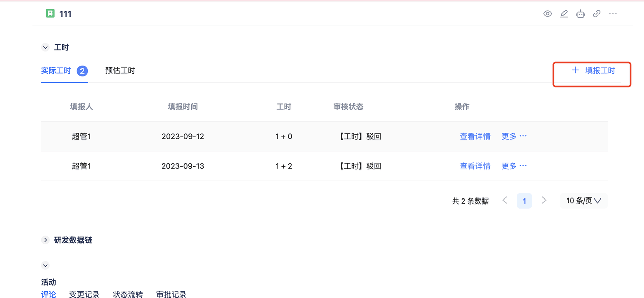Screen dimensions: 644x298
Task: Click the green item type icon beside 111
Action: tap(50, 14)
